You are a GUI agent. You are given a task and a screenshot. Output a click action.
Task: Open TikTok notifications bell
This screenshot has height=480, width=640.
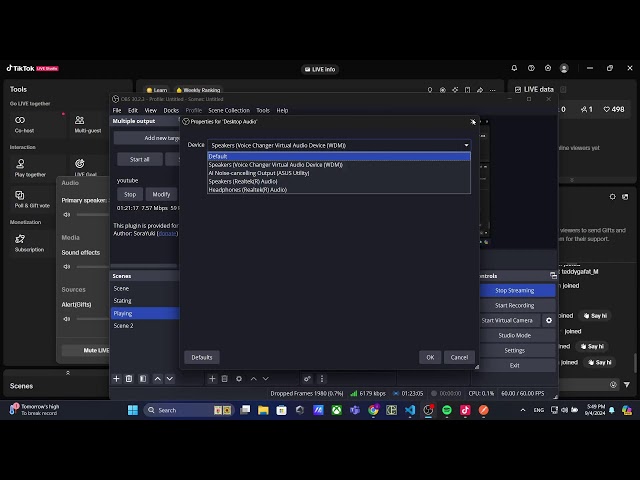514,68
